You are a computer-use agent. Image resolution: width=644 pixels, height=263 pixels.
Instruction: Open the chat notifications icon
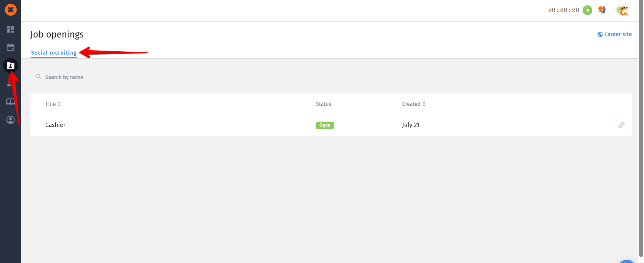(x=602, y=10)
